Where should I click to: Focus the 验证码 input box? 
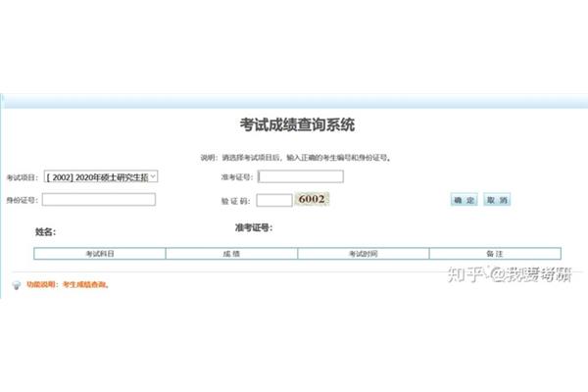pos(274,200)
